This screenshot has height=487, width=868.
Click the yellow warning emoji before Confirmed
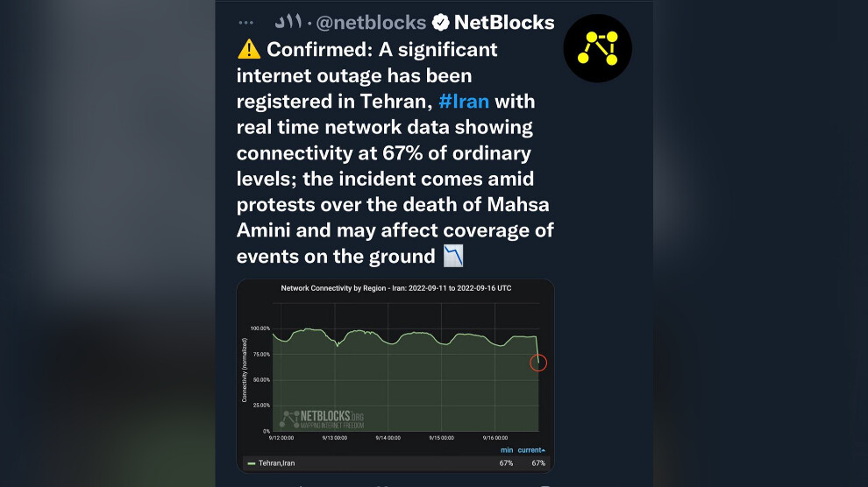(249, 50)
